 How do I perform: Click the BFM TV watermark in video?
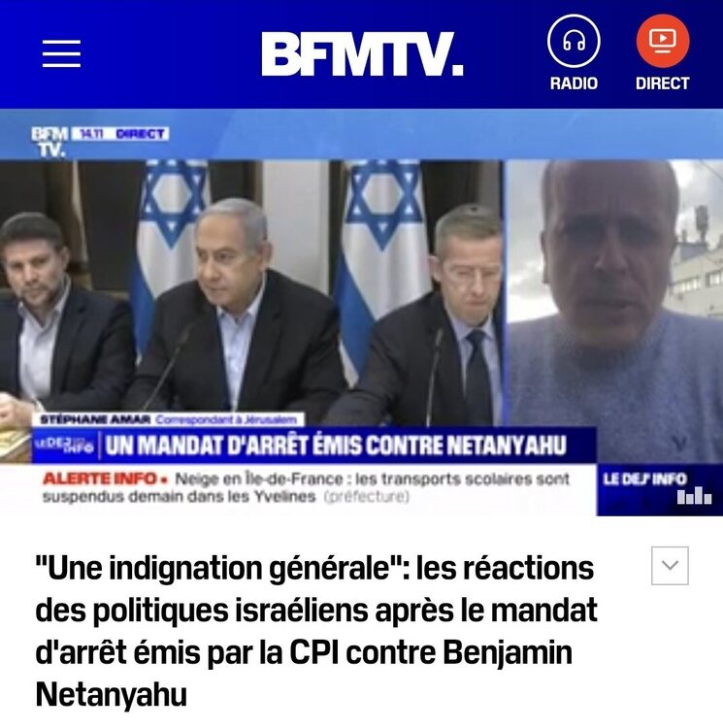49,142
